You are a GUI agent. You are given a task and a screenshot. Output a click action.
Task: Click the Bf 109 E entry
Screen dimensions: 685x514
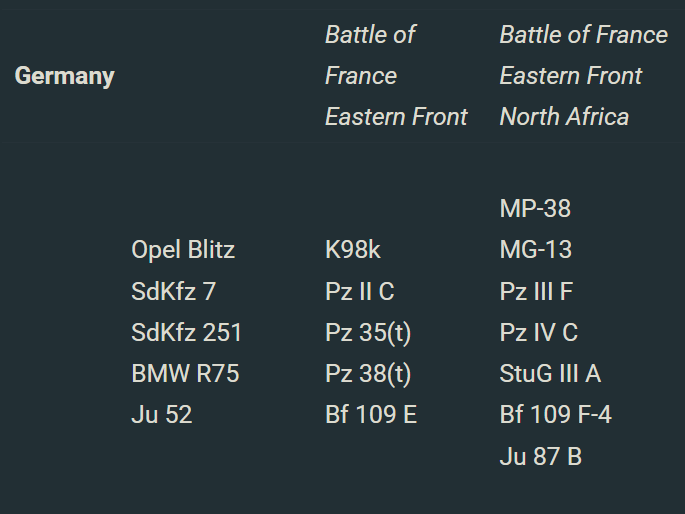click(x=371, y=415)
